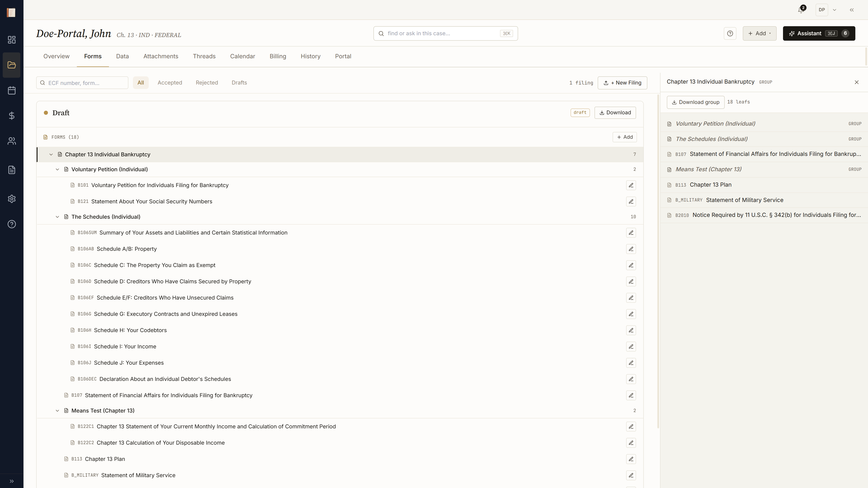Filter filings by Drafts
This screenshot has width=868, height=488.
click(x=239, y=82)
